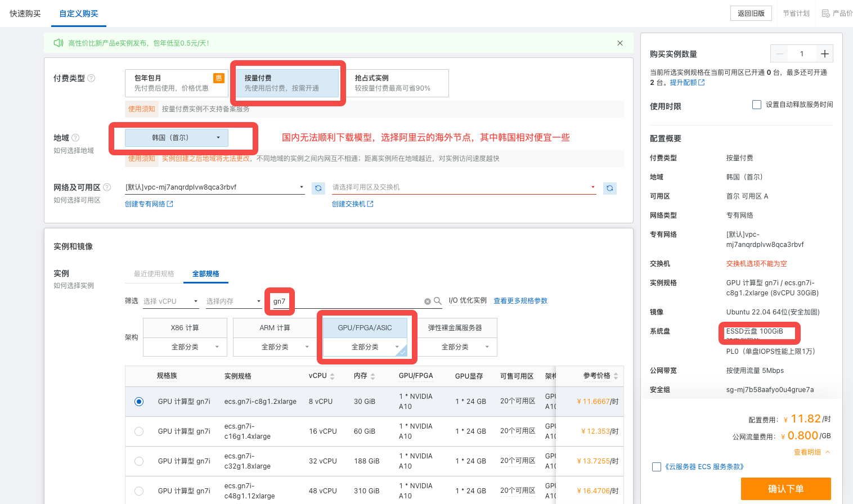Viewport: 853px width, 504px height.
Task: Sort table by 参考价格 column
Action: (x=616, y=376)
